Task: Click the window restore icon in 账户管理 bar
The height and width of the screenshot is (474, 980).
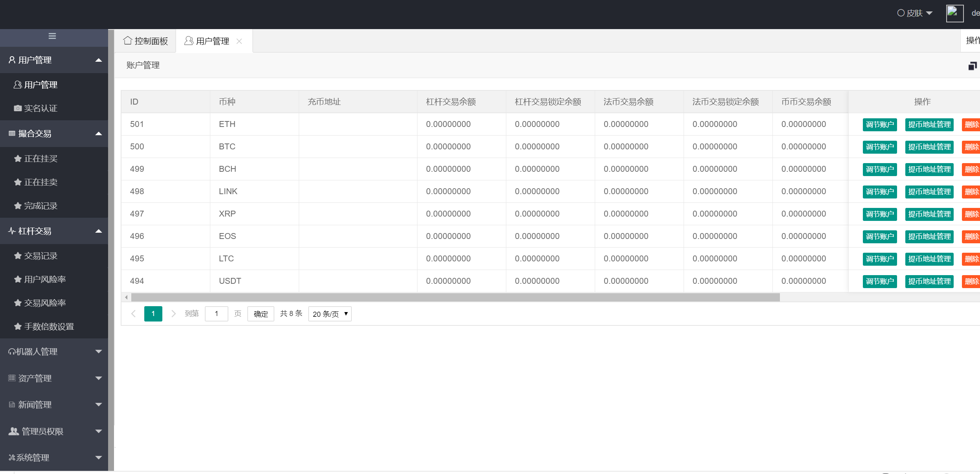Action: (x=973, y=66)
